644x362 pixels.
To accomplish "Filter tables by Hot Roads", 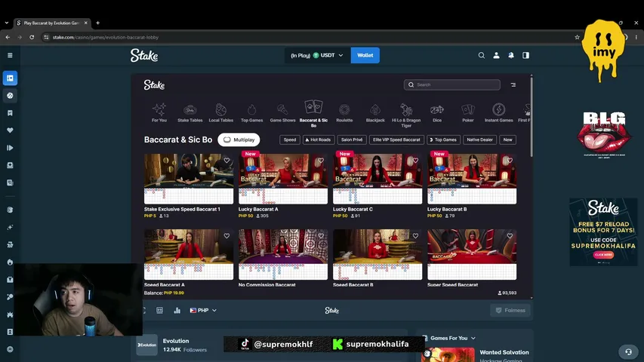I will (319, 140).
